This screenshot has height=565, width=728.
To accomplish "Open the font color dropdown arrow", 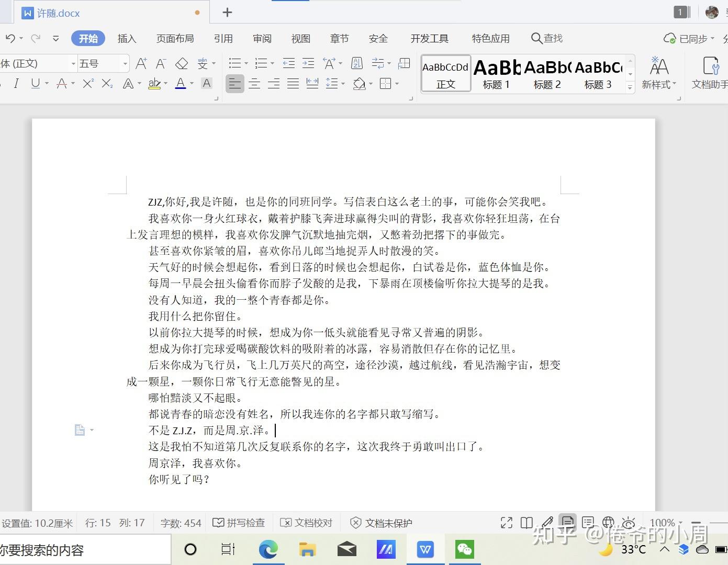I will [192, 83].
